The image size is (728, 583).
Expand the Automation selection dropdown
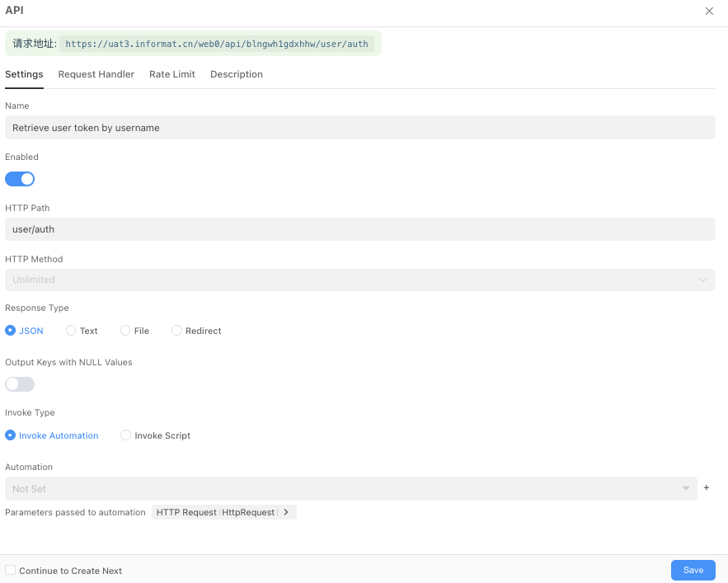tap(687, 488)
